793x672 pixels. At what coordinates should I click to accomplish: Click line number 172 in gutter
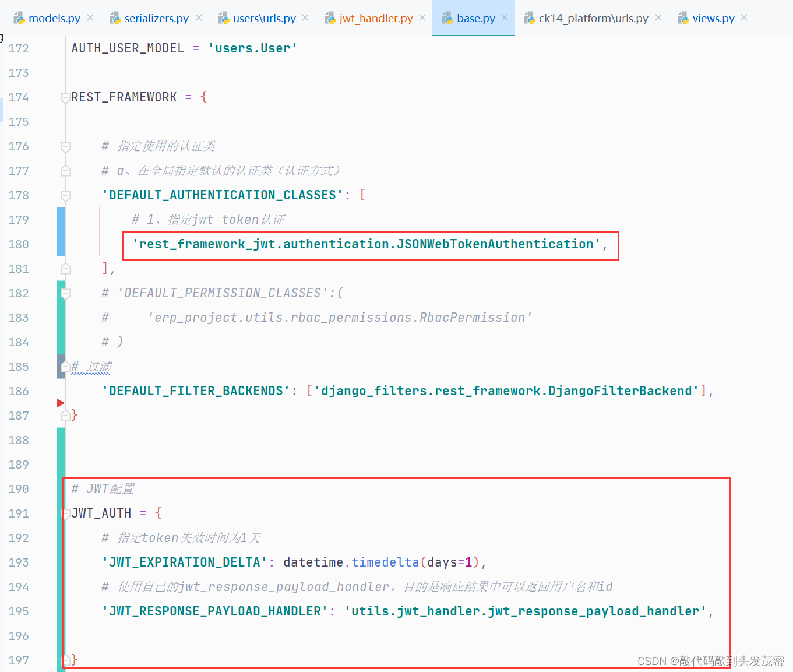(19, 48)
